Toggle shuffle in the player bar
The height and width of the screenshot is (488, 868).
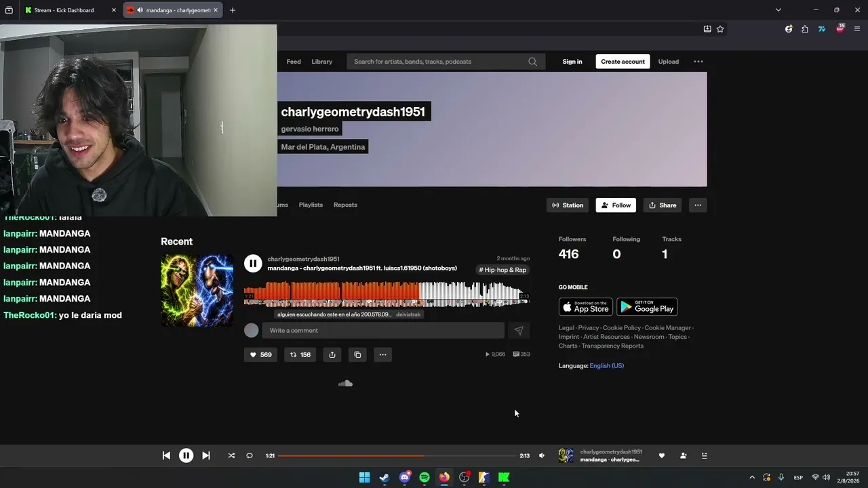pos(231,455)
